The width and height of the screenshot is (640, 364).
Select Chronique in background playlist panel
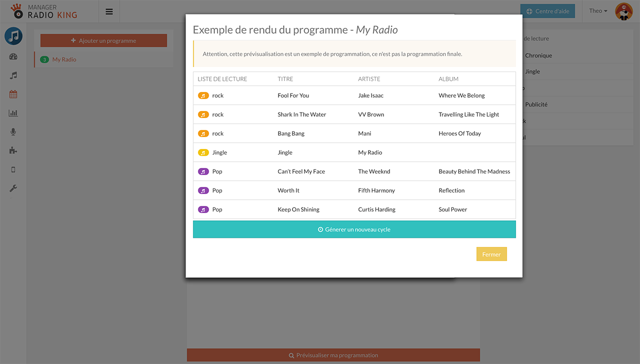pyautogui.click(x=538, y=55)
